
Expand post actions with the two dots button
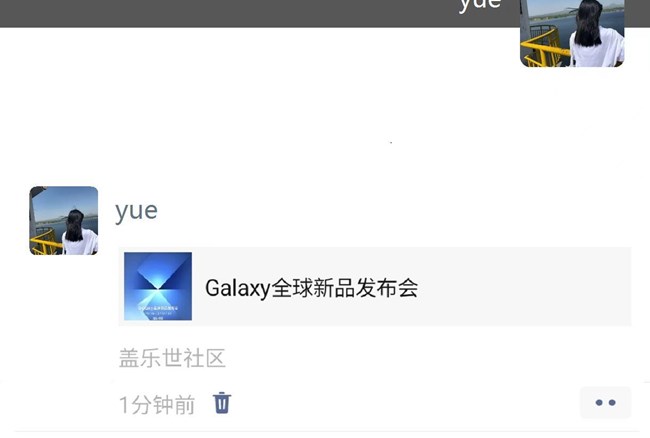(x=605, y=402)
